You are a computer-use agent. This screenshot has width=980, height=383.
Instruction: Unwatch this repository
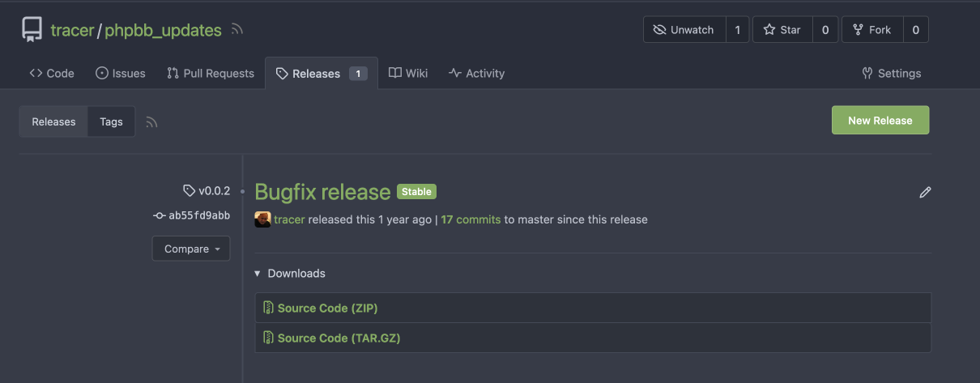(684, 30)
